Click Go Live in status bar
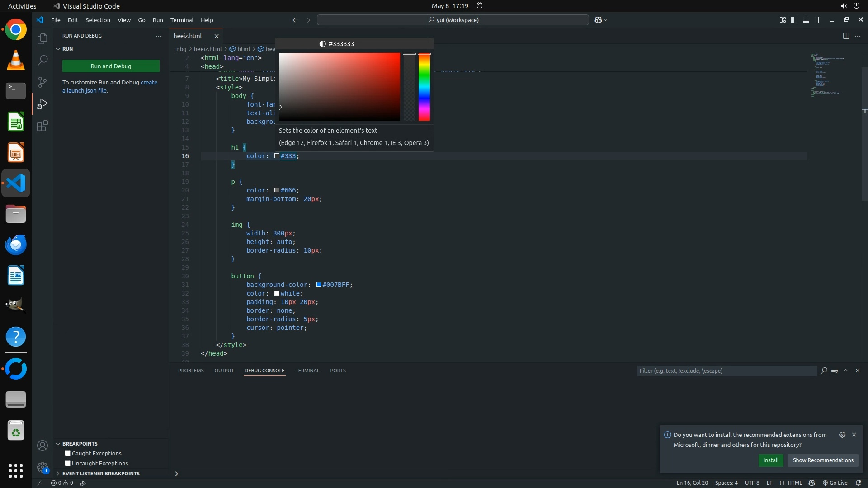The image size is (868, 488). click(835, 483)
